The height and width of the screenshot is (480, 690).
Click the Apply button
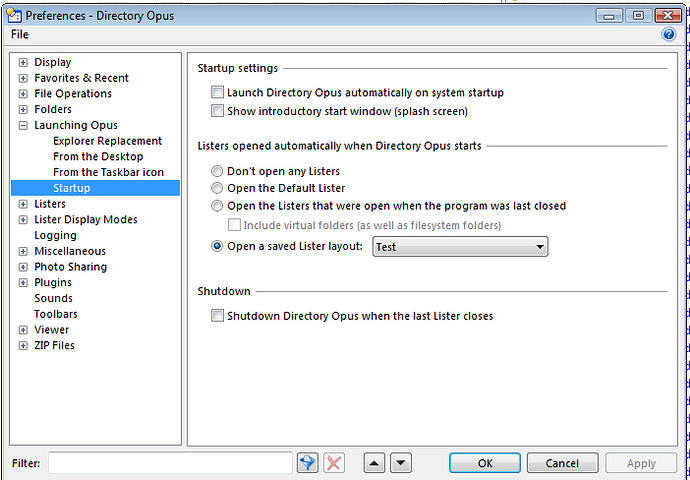(x=641, y=463)
